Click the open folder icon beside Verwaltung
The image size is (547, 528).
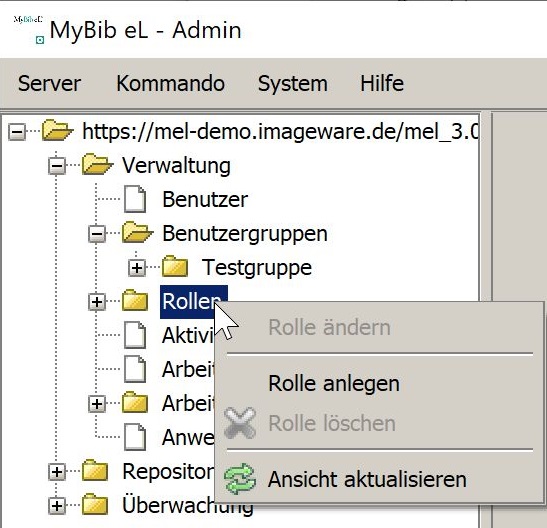97,164
